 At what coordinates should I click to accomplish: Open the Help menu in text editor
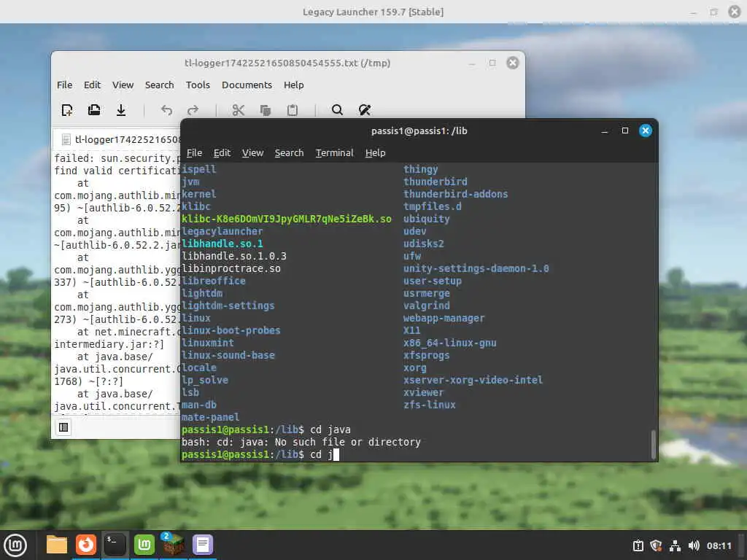tap(293, 85)
